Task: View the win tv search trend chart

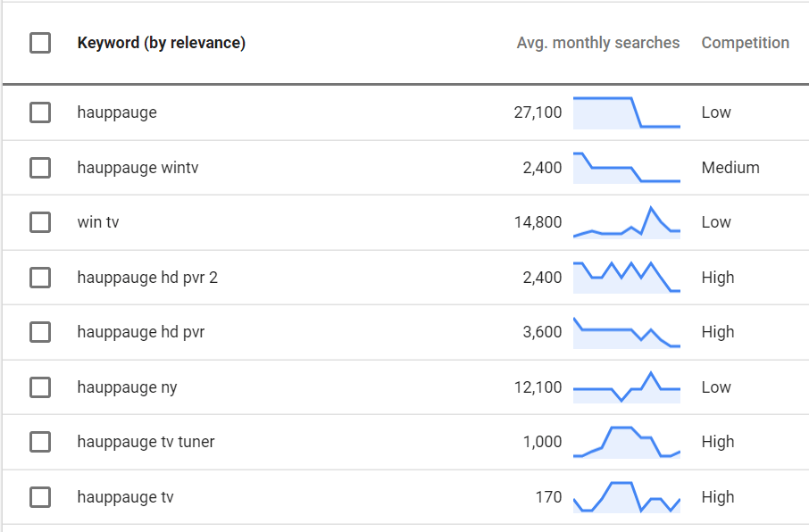Action: [626, 222]
